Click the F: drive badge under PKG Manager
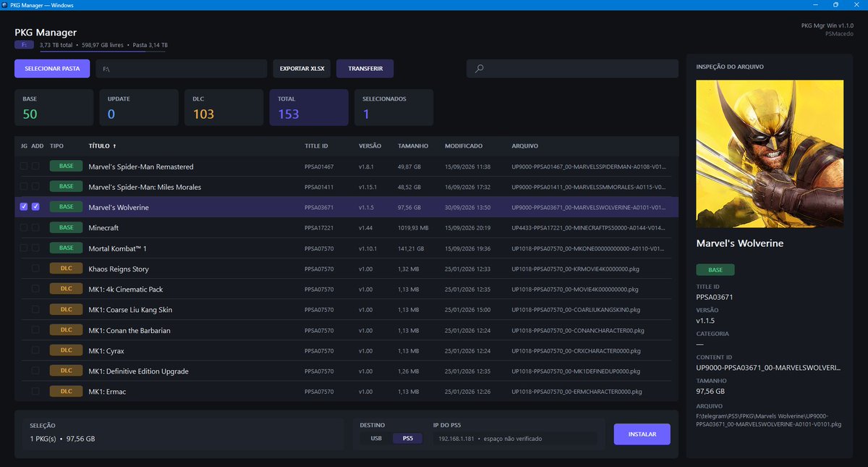Screen dimensions: 868x467 pos(24,45)
